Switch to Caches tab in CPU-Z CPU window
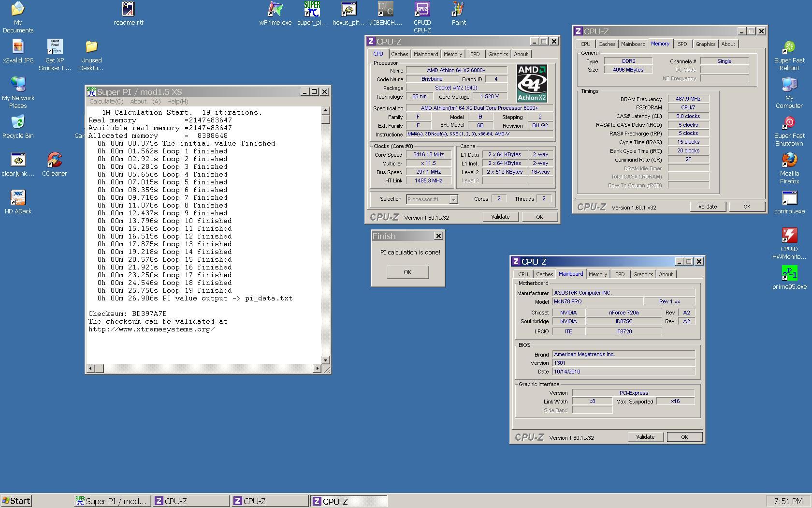The width and height of the screenshot is (812, 508). tap(400, 54)
